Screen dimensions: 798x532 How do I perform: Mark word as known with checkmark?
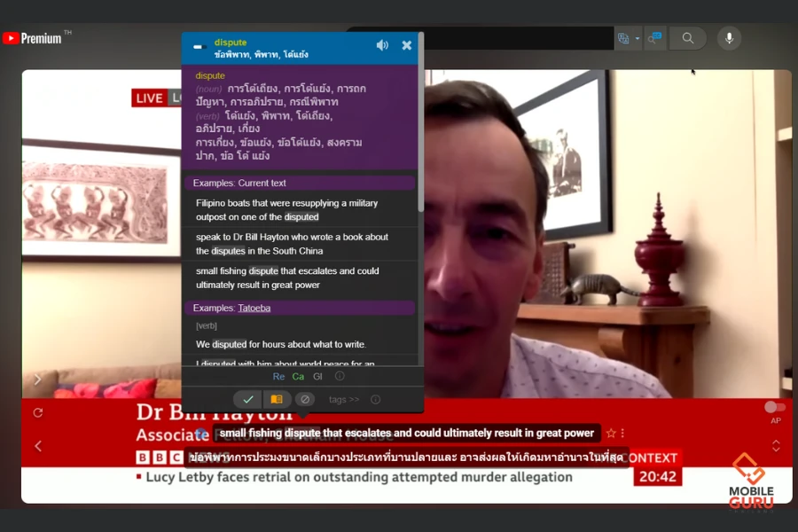[x=248, y=400]
